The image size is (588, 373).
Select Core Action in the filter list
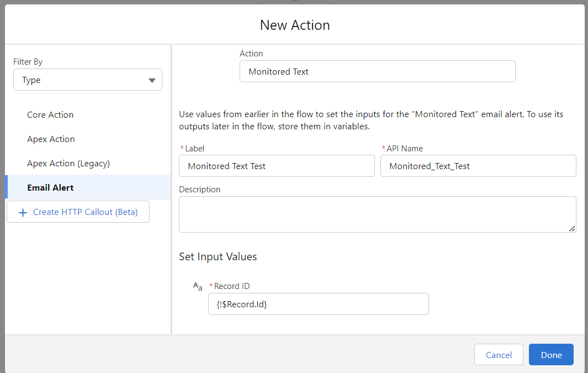pyautogui.click(x=50, y=115)
